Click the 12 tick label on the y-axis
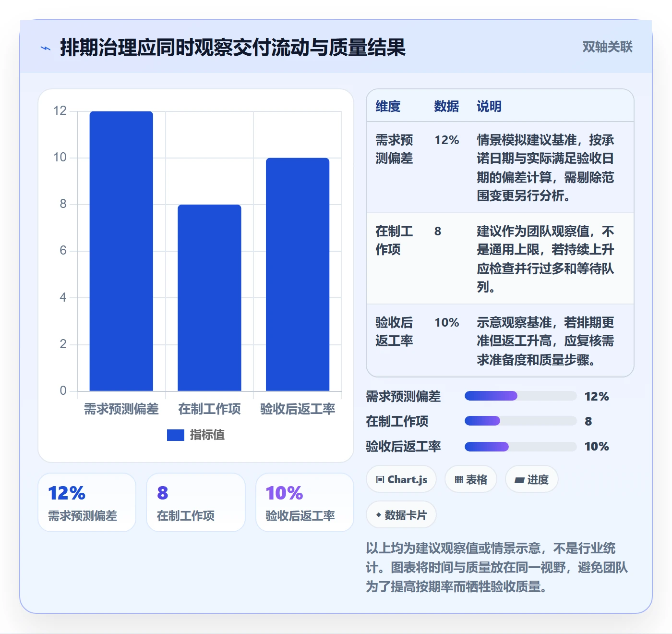This screenshot has height=634, width=672. [60, 111]
